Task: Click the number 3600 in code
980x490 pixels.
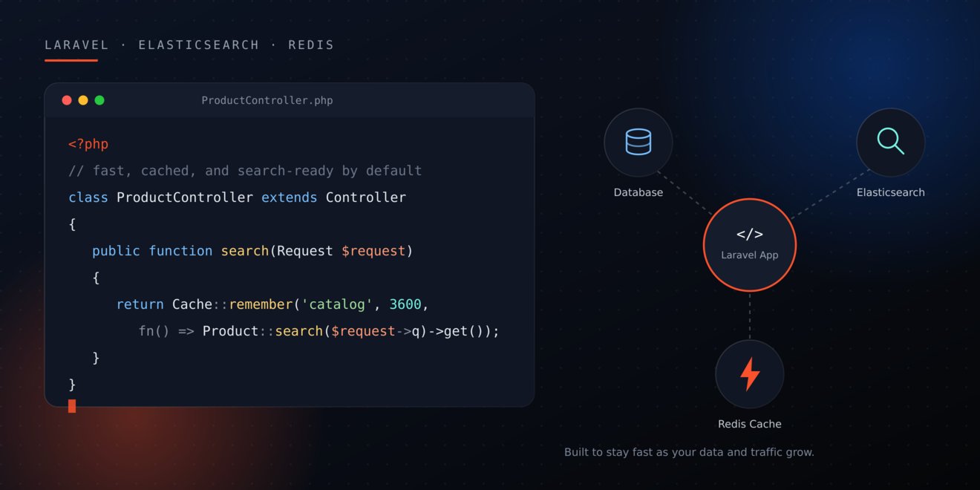Action: pos(405,304)
